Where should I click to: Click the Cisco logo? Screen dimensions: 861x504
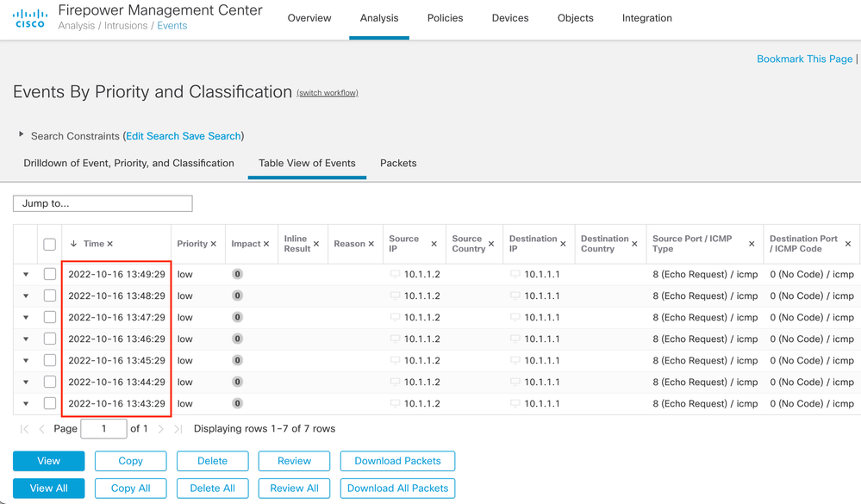(29, 18)
